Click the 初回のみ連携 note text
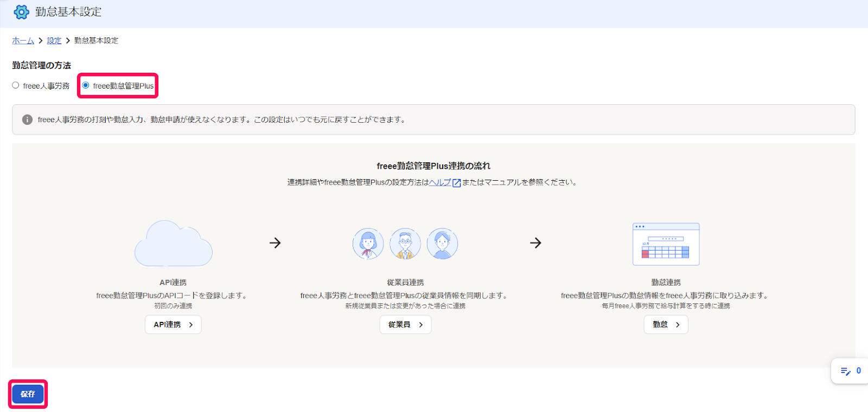 [173, 306]
